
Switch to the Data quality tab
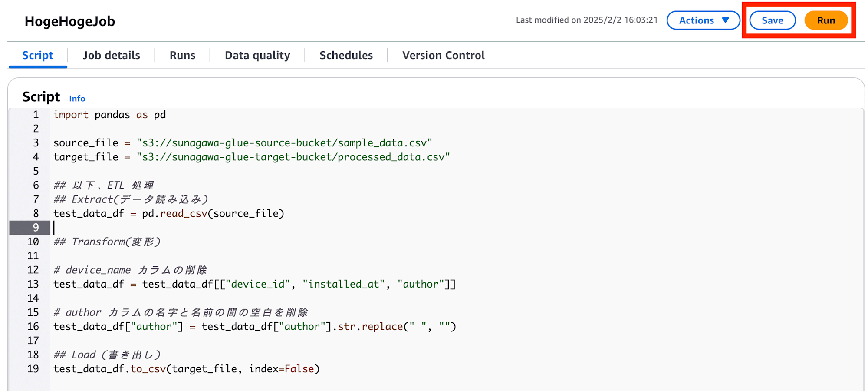coord(257,55)
